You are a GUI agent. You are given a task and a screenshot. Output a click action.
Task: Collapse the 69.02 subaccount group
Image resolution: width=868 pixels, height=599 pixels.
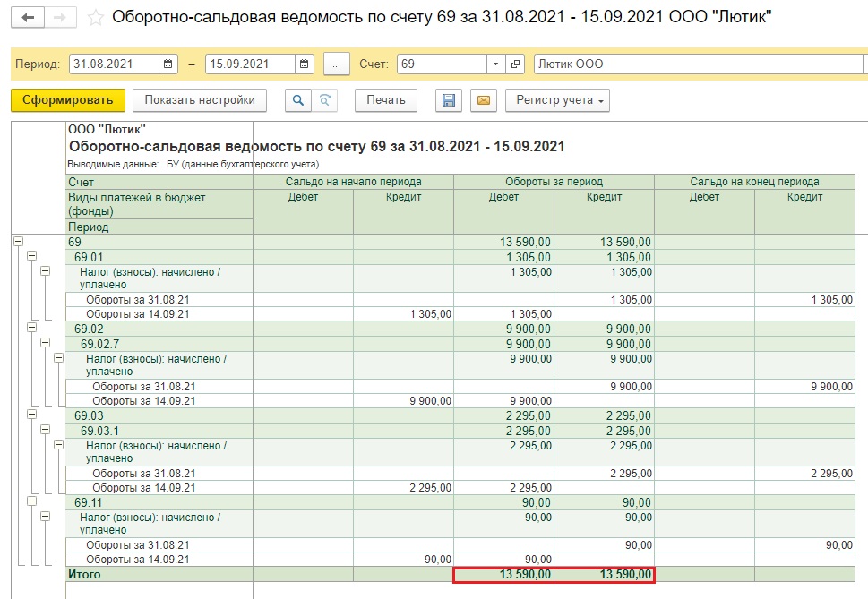point(31,328)
